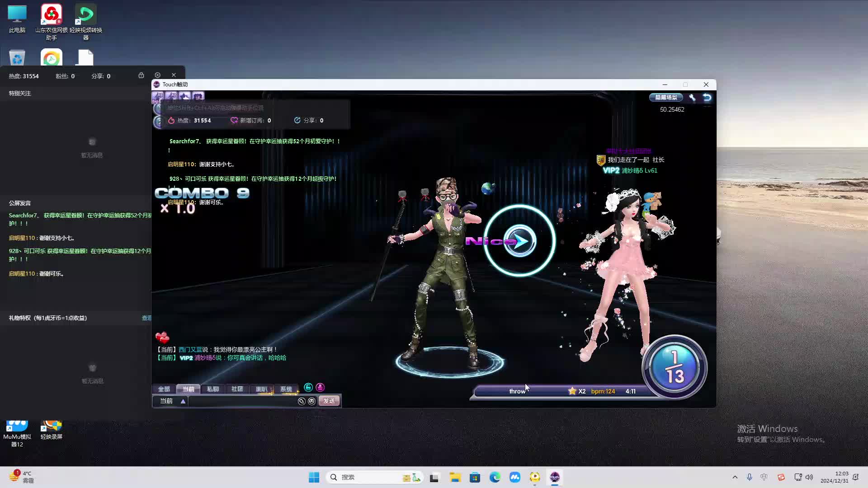Click the pink stamp icon above chat
The width and height of the screenshot is (868, 488).
(x=320, y=387)
